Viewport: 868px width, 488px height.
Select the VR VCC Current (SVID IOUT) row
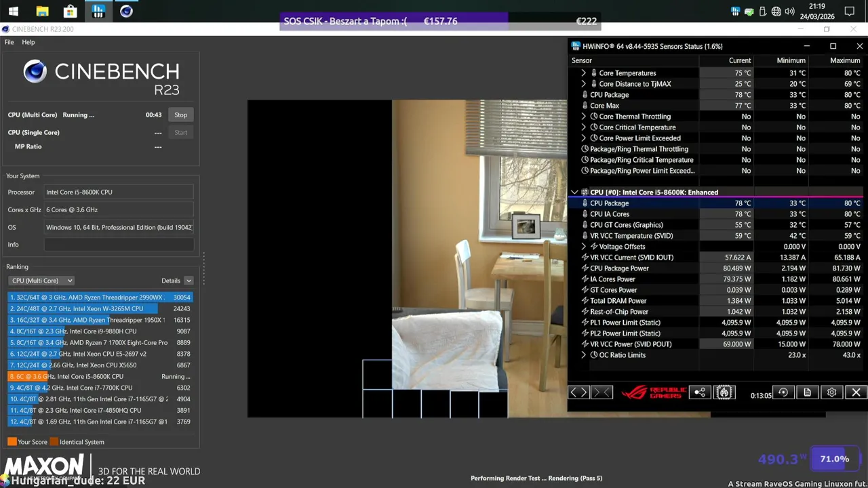click(715, 258)
